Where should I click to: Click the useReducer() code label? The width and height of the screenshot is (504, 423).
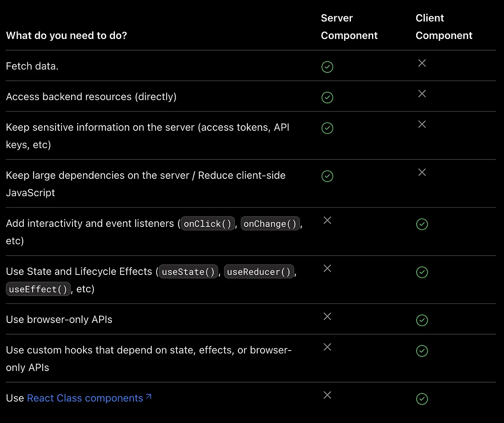click(x=259, y=272)
